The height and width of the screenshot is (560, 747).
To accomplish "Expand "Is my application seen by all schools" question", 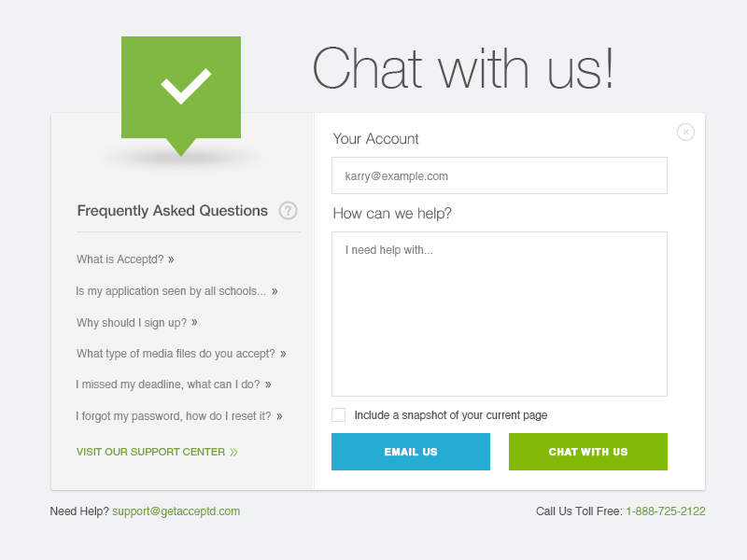I will [x=171, y=291].
